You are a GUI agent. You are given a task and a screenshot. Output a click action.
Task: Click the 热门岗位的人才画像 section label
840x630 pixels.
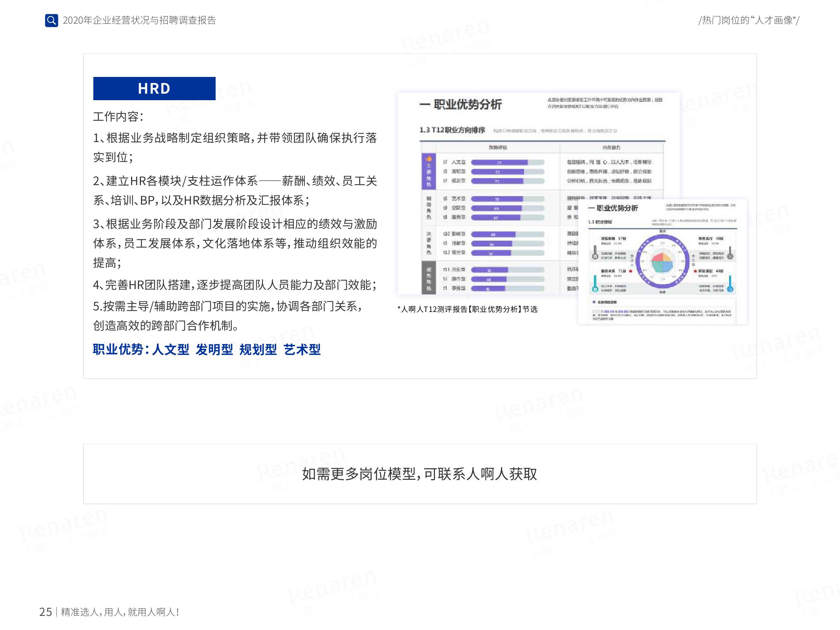pyautogui.click(x=749, y=20)
